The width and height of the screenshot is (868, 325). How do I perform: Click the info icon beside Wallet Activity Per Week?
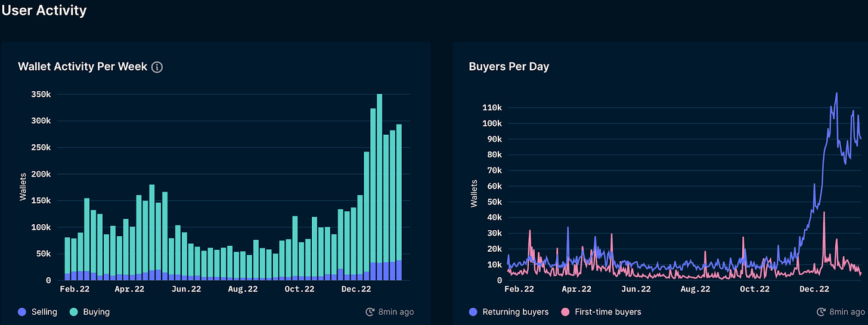tap(157, 67)
